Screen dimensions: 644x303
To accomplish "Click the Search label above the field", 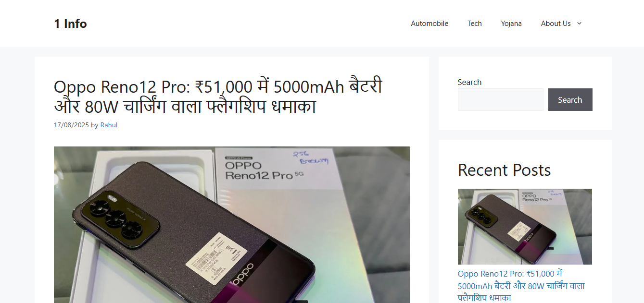I will 469,82.
